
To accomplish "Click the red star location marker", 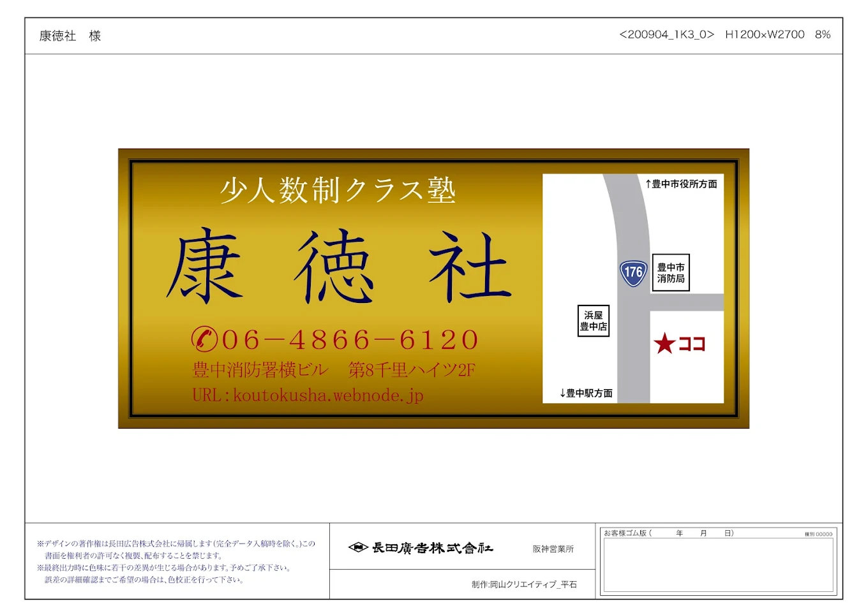I will (664, 344).
